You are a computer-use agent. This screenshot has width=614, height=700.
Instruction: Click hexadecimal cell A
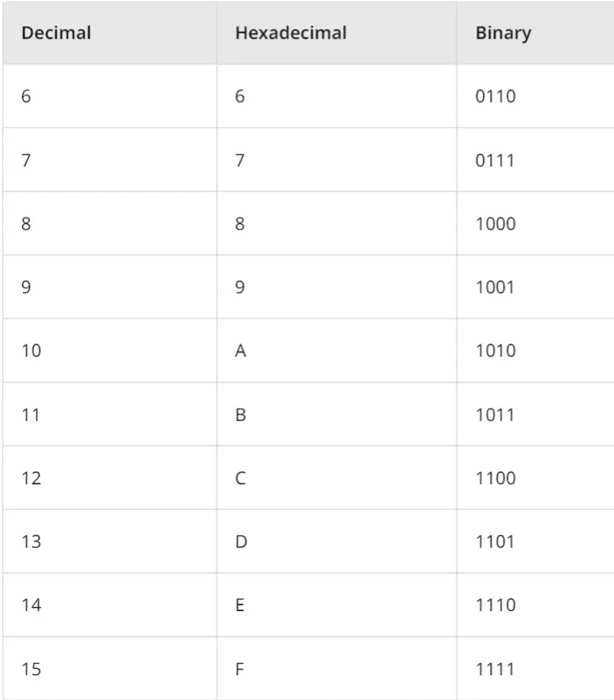click(241, 351)
